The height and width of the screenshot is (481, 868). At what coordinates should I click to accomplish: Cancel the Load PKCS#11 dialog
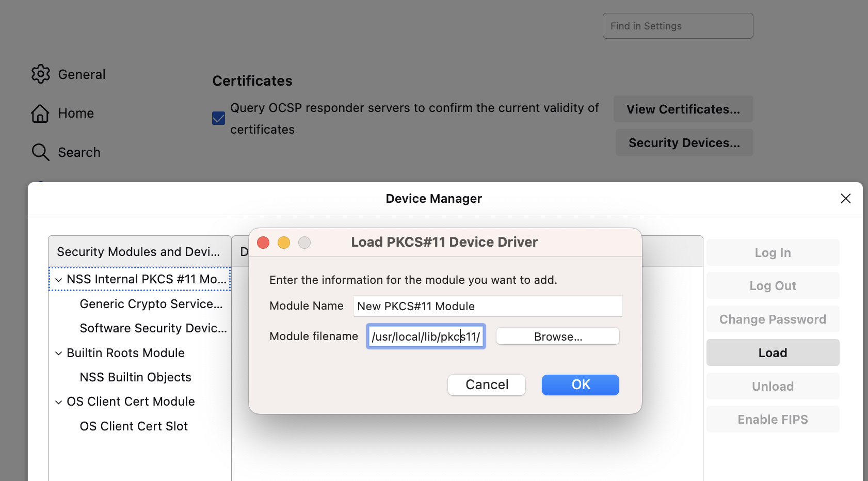pyautogui.click(x=486, y=385)
